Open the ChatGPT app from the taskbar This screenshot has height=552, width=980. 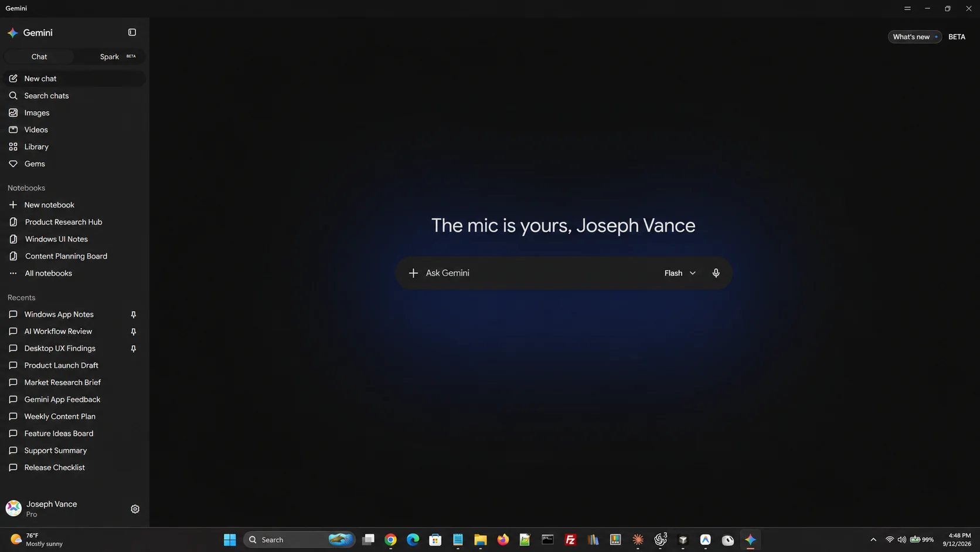point(661,540)
